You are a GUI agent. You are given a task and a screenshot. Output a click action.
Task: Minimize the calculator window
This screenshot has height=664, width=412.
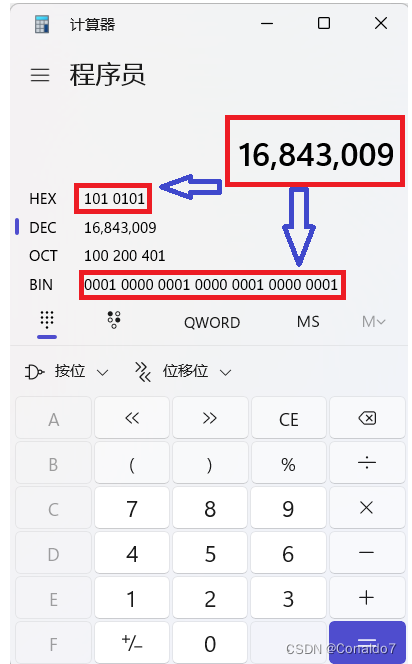pos(267,24)
